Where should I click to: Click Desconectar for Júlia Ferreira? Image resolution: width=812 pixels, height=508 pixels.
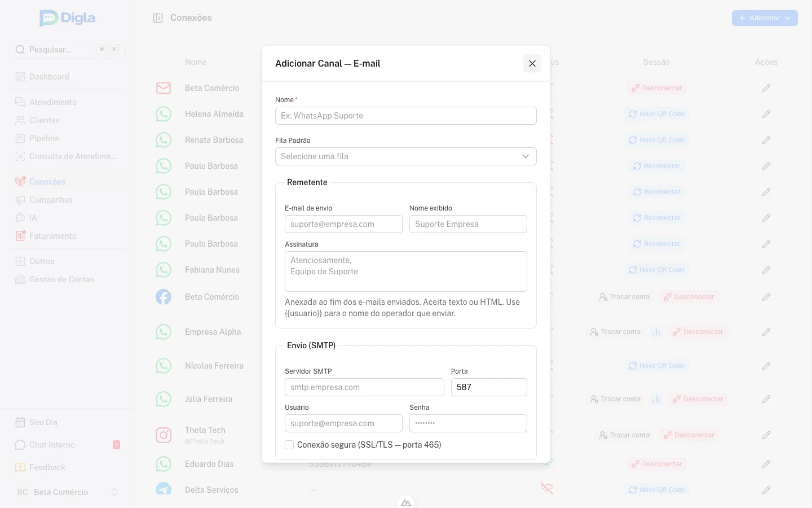[698, 399]
